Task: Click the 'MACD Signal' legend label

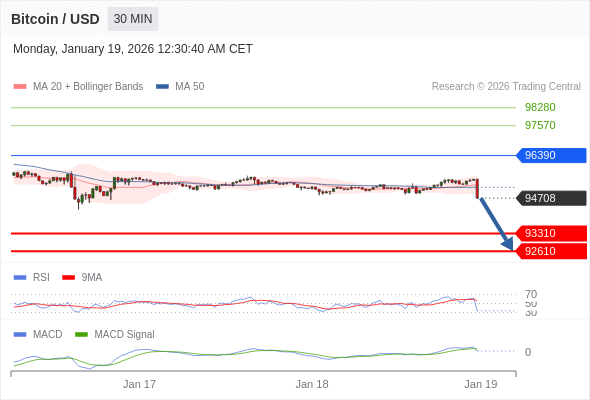Action: tap(125, 335)
